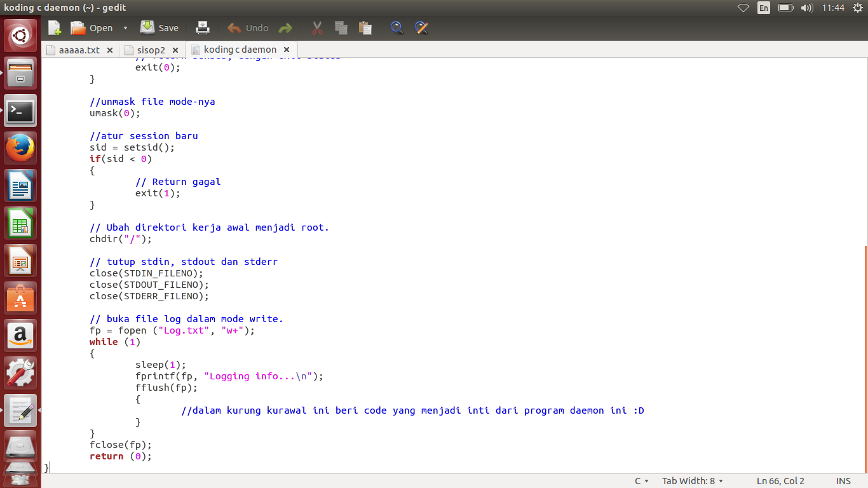This screenshot has height=488, width=868.
Task: Open the Find tool
Action: (397, 28)
